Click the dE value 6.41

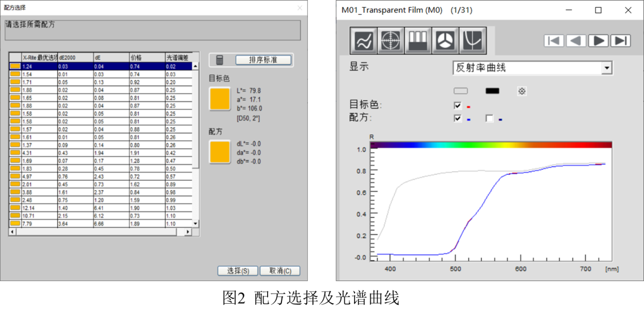[112, 208]
